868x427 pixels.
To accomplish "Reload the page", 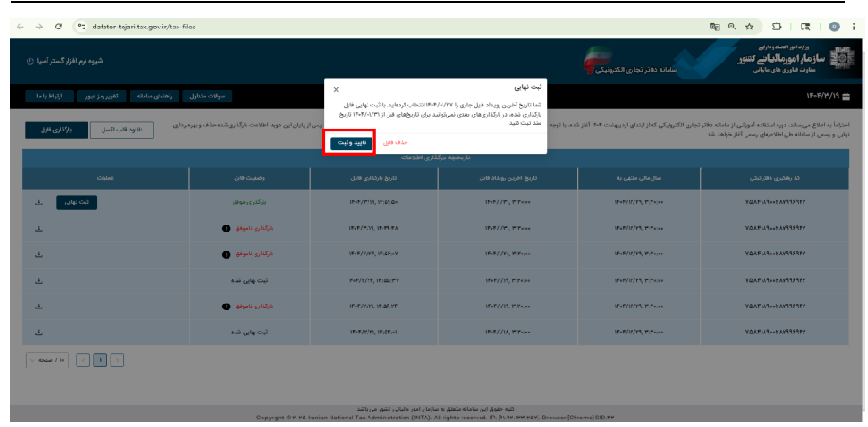I will pos(58,26).
